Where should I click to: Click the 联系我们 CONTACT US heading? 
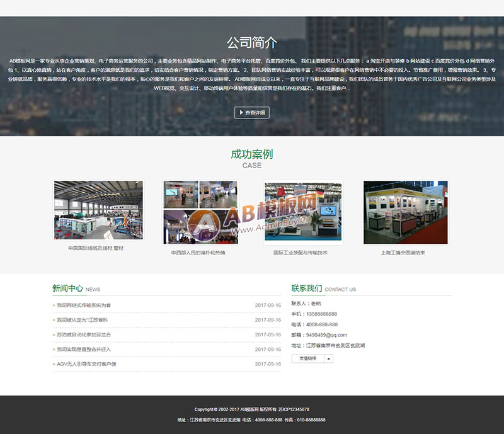point(324,288)
